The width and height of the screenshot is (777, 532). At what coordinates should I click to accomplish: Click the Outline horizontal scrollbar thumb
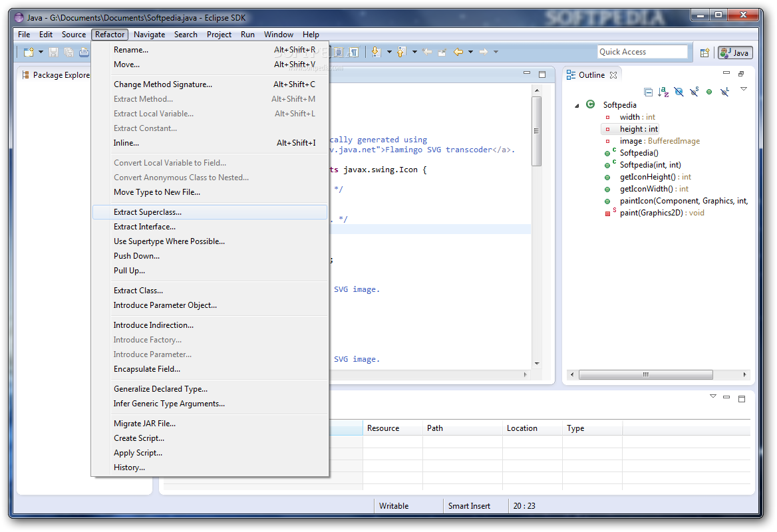click(x=646, y=375)
